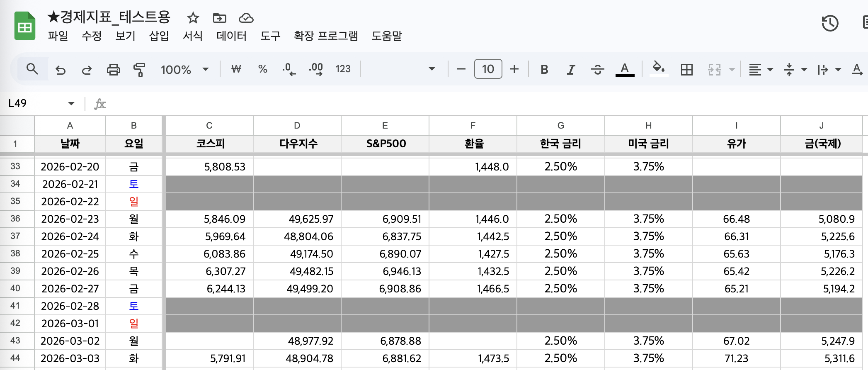Screen dimensions: 868x370
Task: Open the 123 number format menu
Action: point(343,69)
